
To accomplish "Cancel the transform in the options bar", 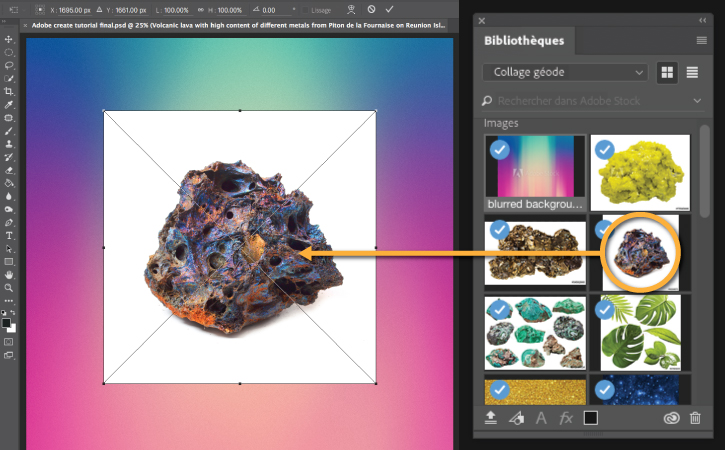I will coord(371,9).
